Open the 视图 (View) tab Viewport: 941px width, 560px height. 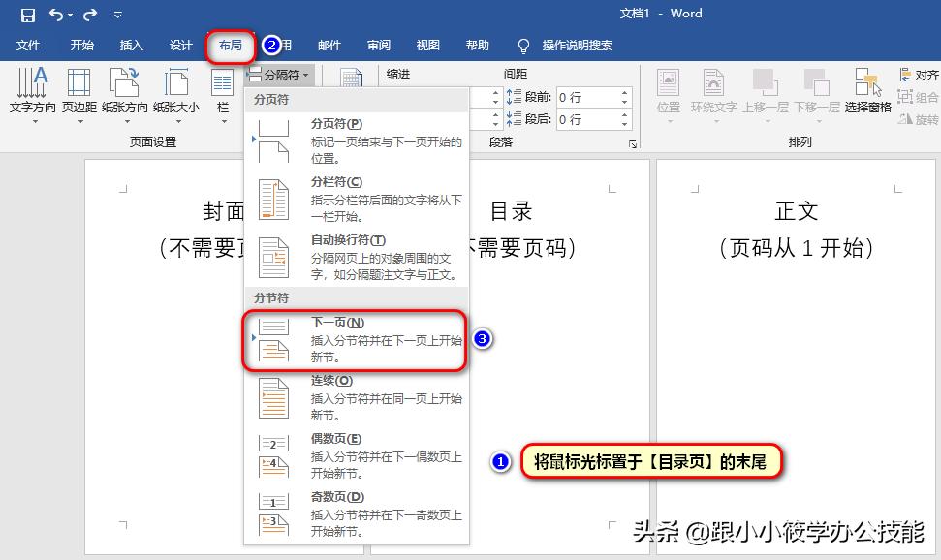[x=426, y=45]
